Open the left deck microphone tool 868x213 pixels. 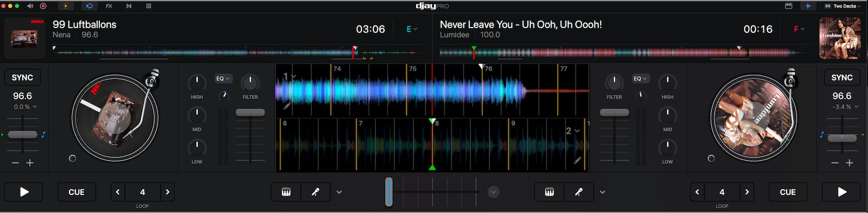316,192
